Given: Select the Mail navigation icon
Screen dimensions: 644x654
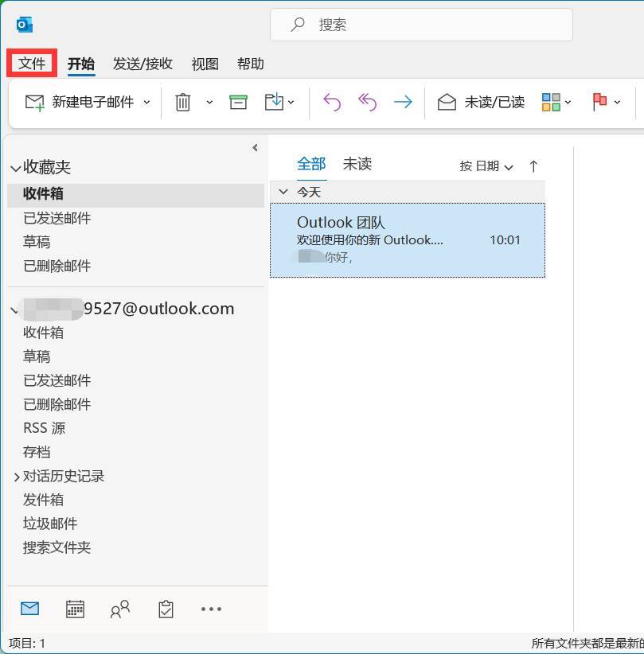Looking at the screenshot, I should tap(29, 609).
